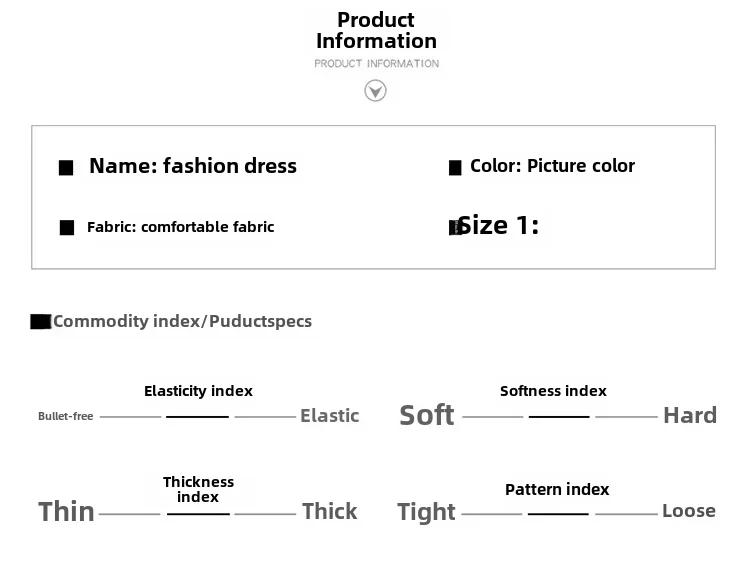750x570 pixels.
Task: Select the middle segment of Thickness index slider
Action: click(x=198, y=514)
